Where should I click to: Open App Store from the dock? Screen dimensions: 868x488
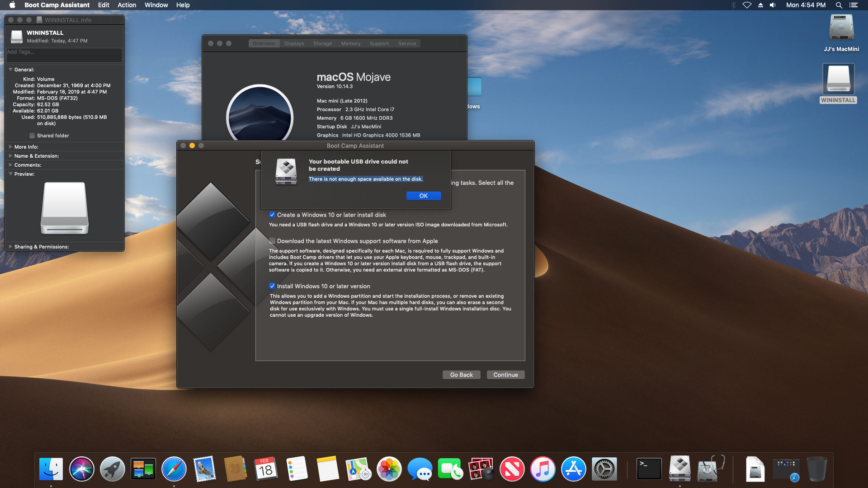574,470
